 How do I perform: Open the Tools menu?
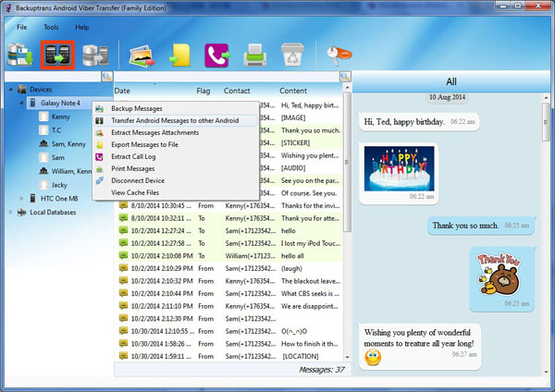tap(51, 28)
